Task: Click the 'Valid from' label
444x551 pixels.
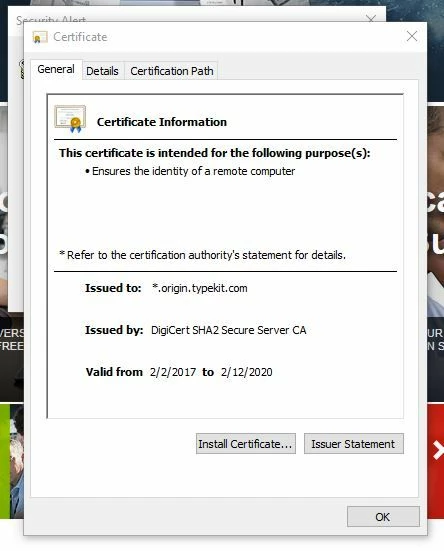Action: click(x=114, y=372)
